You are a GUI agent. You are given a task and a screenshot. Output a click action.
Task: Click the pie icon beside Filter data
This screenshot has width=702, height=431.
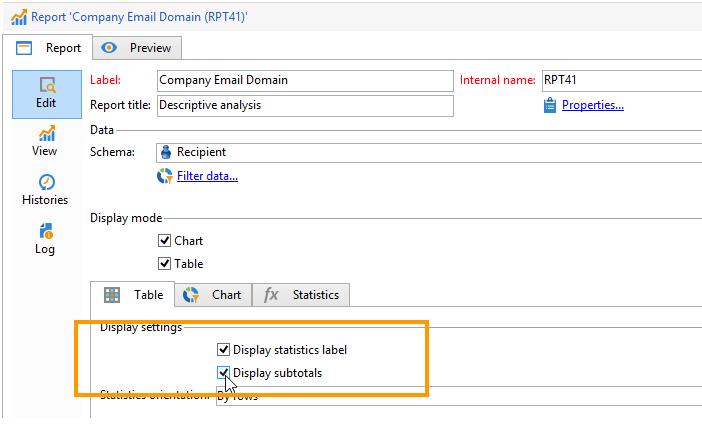coord(165,177)
